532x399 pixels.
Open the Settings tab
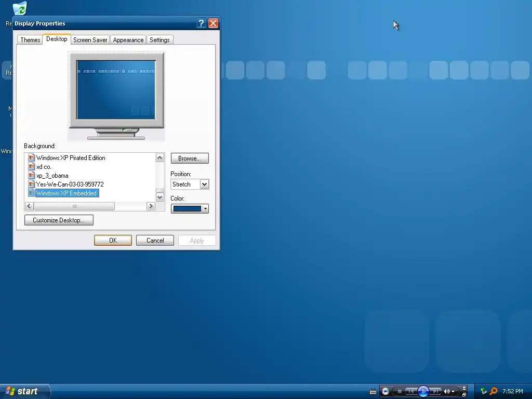click(159, 40)
